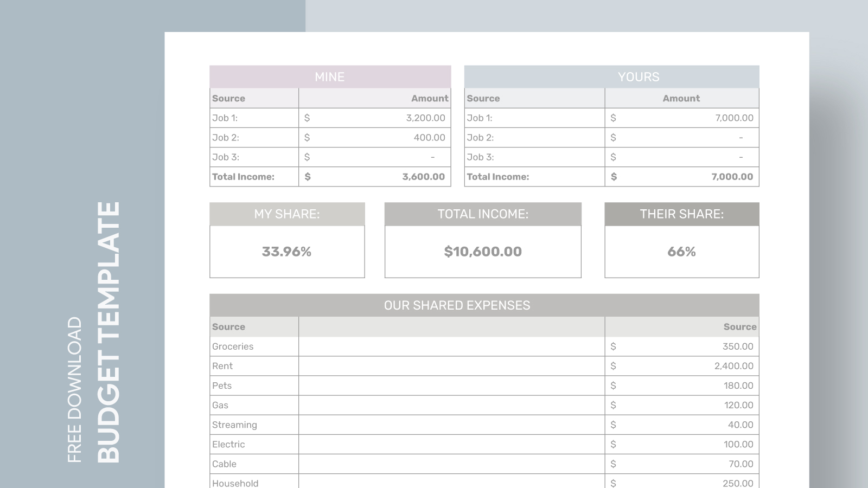Image resolution: width=868 pixels, height=488 pixels.
Task: Click the Electric expense label cell
Action: coord(254,444)
